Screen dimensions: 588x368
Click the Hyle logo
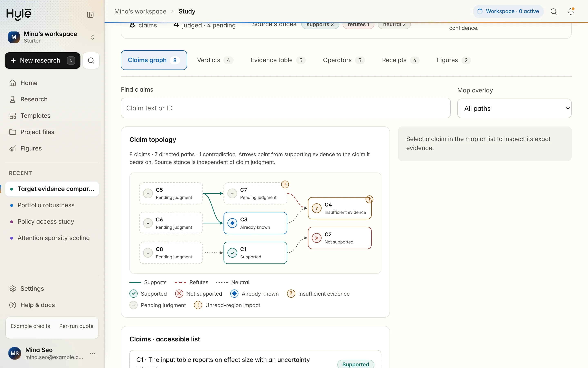[19, 14]
